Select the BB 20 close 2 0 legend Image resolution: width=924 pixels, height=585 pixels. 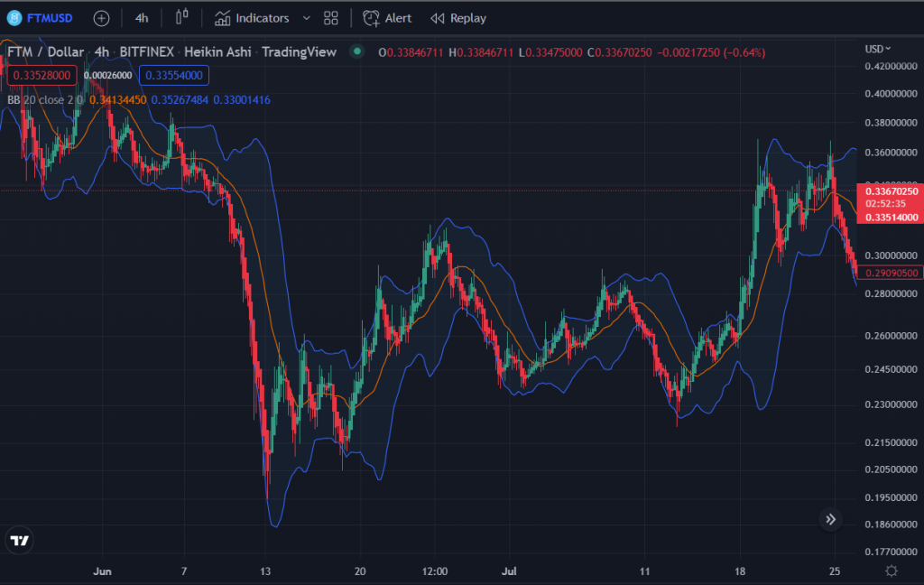pos(45,99)
